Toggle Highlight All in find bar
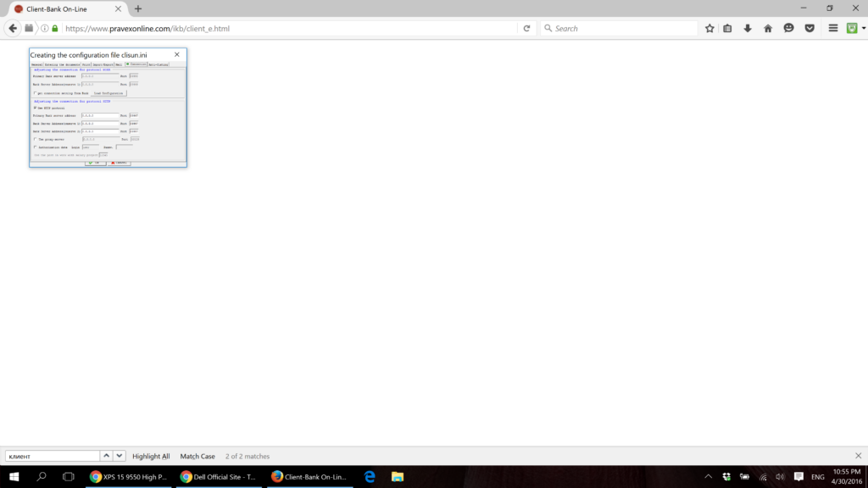This screenshot has width=868, height=488. pyautogui.click(x=151, y=457)
